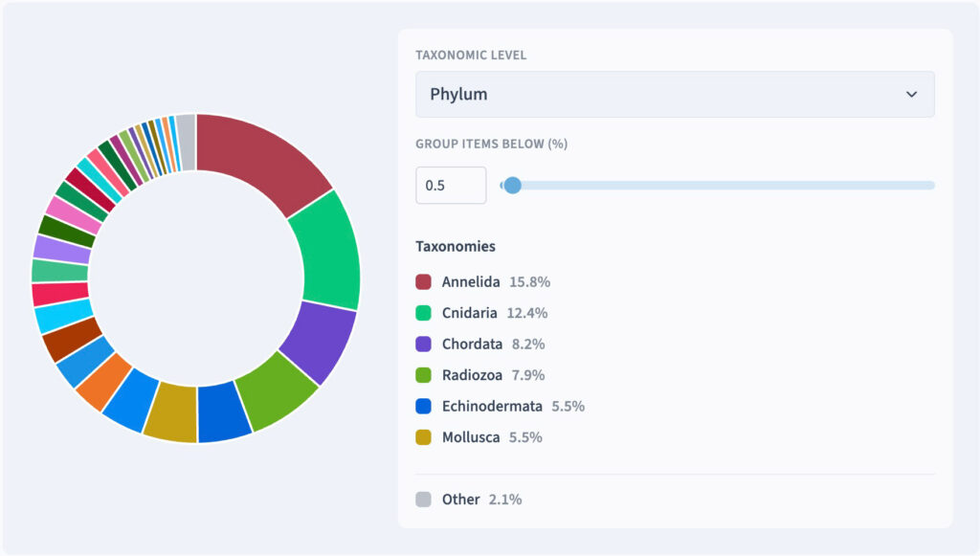Open the Taxonomic Level dropdown showing Phylum
This screenshot has height=556, width=980.
675,95
